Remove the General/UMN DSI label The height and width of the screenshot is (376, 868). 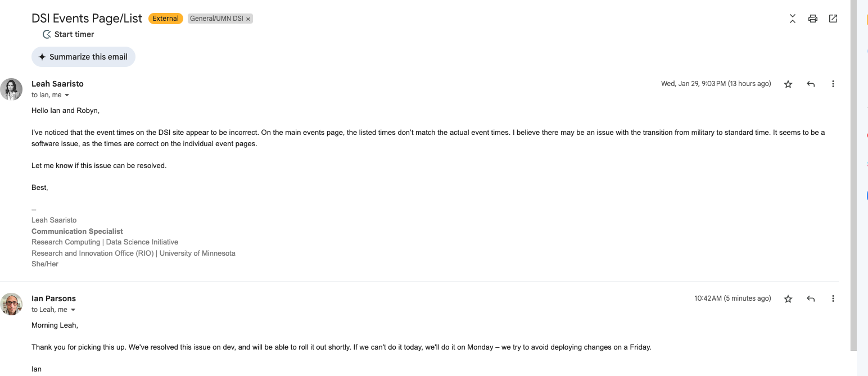click(248, 19)
